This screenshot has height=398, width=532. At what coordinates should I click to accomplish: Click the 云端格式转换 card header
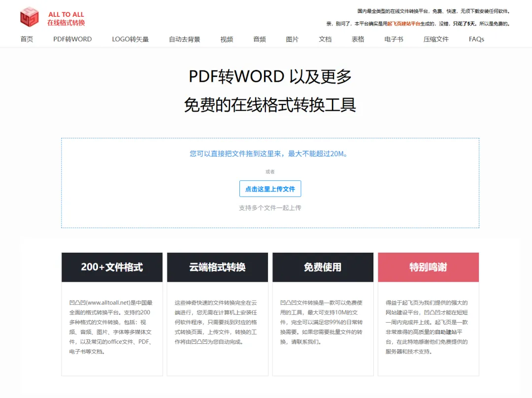(x=218, y=267)
